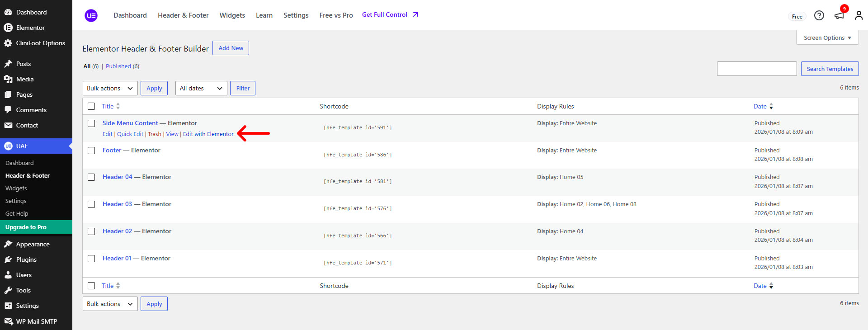This screenshot has height=330, width=868.
Task: Click the CliniFoot Options gear icon
Action: point(8,43)
